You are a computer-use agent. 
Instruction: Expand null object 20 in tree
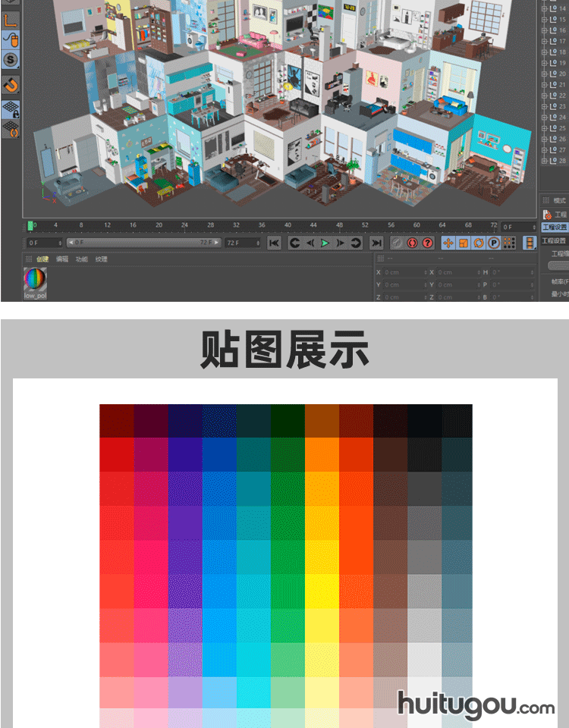click(545, 74)
